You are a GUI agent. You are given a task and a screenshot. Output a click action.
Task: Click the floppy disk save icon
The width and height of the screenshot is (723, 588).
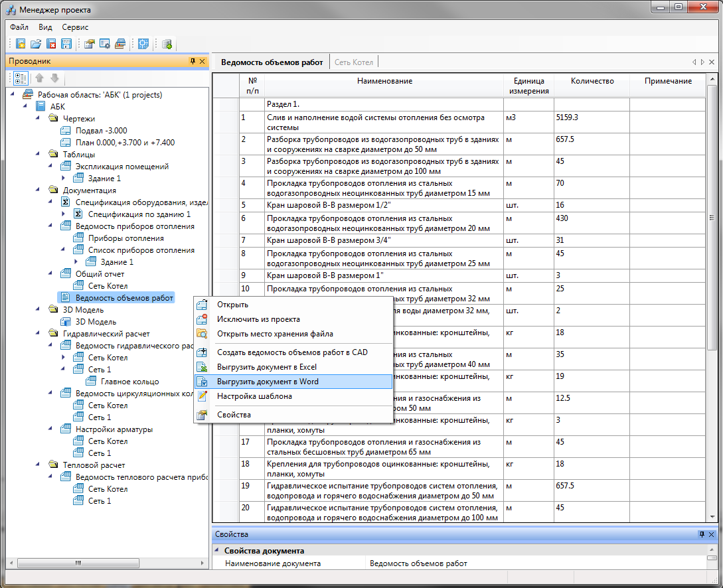pos(66,44)
